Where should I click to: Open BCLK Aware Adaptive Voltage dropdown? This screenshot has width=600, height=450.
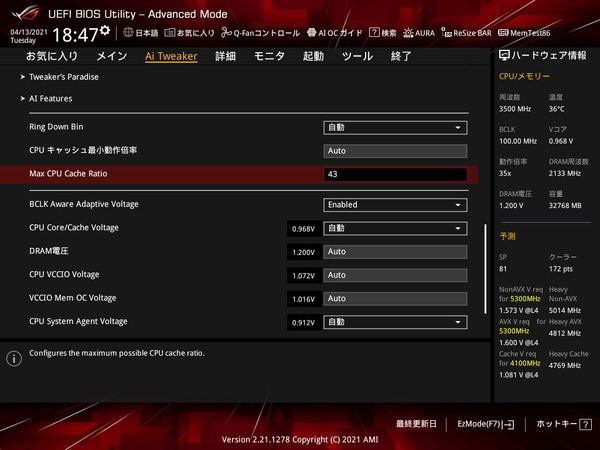395,205
